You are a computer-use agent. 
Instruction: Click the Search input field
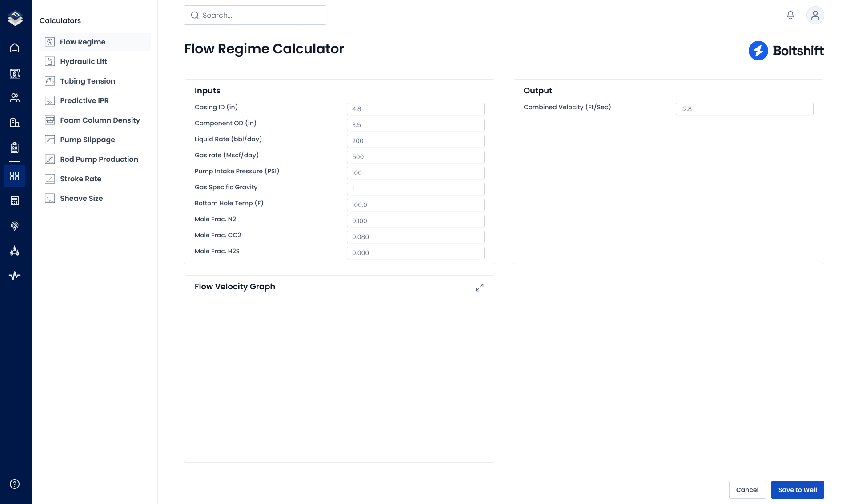(x=255, y=15)
